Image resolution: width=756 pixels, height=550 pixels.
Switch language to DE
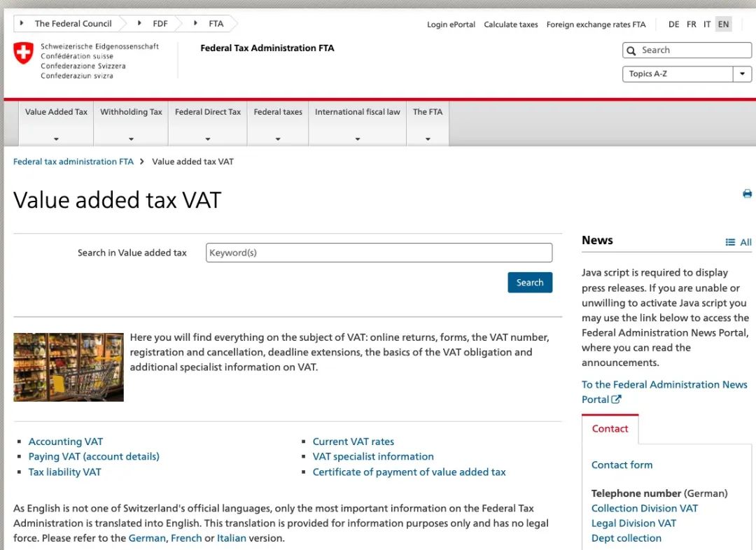click(x=673, y=24)
